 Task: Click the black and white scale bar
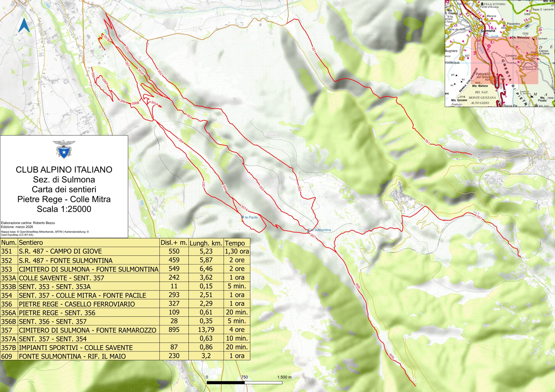tap(244, 383)
